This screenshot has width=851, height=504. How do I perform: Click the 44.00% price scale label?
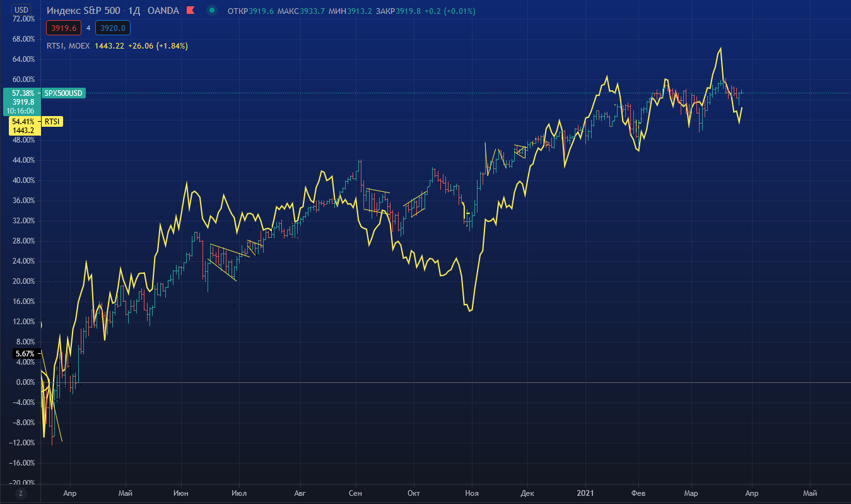pyautogui.click(x=23, y=160)
